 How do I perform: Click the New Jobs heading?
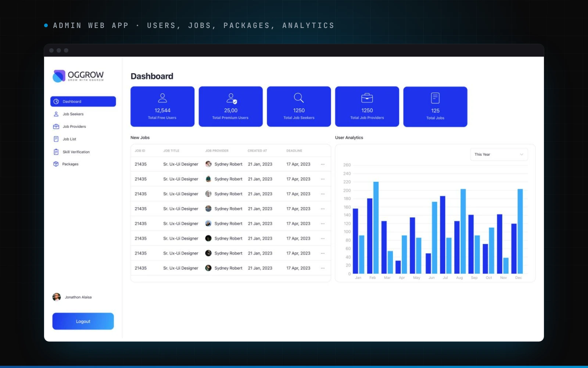click(x=140, y=138)
